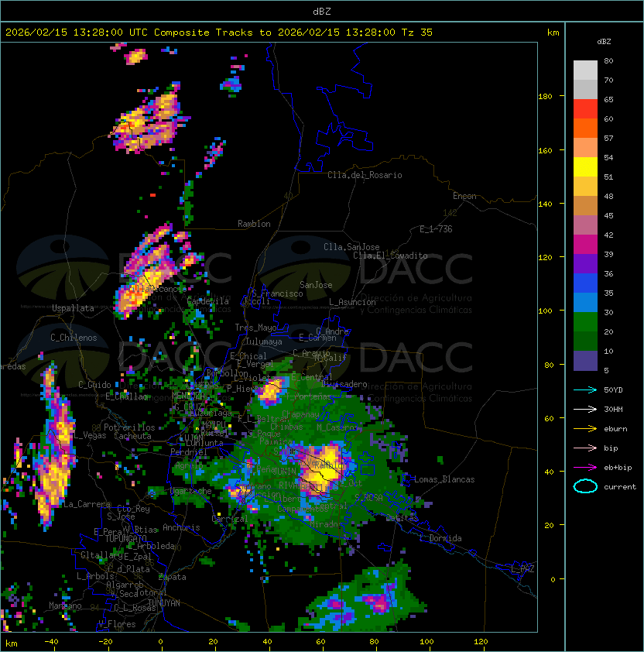Click the V_Flores map label

(x=117, y=624)
